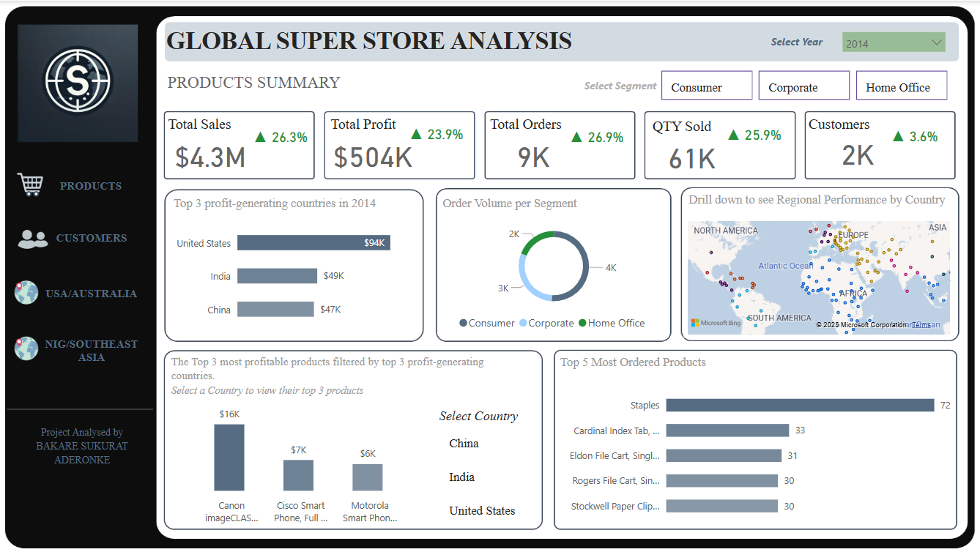Click the GLOBAL SUPER STORE ANALYSIS title
The image size is (980, 552).
coord(370,40)
